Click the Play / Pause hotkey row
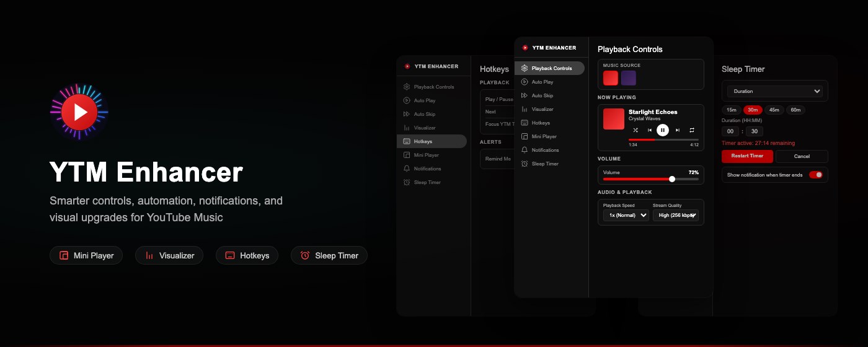The width and height of the screenshot is (868, 347). tap(500, 99)
